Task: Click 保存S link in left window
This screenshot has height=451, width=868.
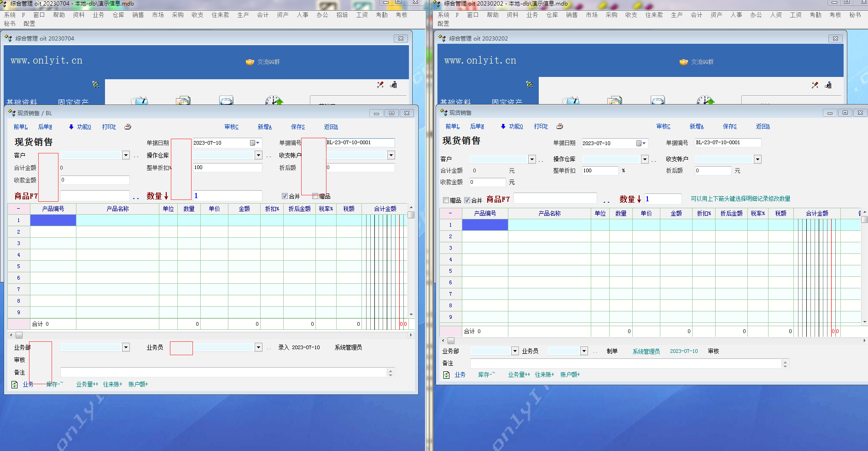Action: coord(297,127)
